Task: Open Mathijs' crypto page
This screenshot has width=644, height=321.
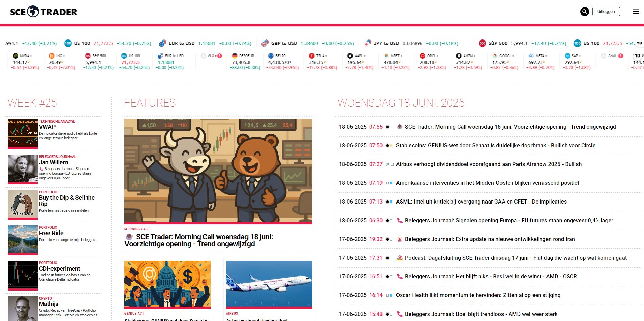Action: coord(48,304)
